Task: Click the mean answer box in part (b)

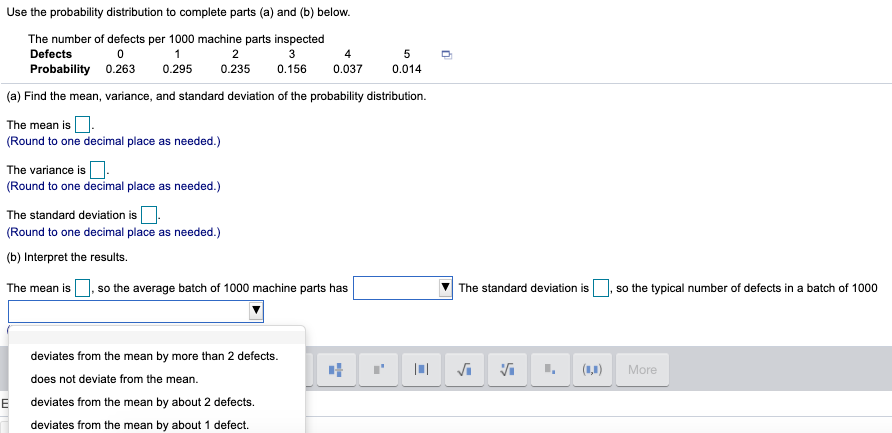Action: tap(83, 288)
